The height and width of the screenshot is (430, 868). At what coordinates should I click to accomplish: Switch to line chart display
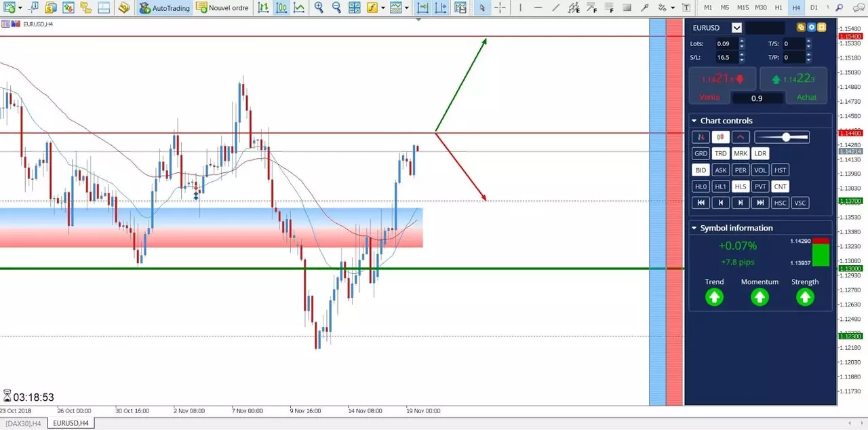coord(298,8)
